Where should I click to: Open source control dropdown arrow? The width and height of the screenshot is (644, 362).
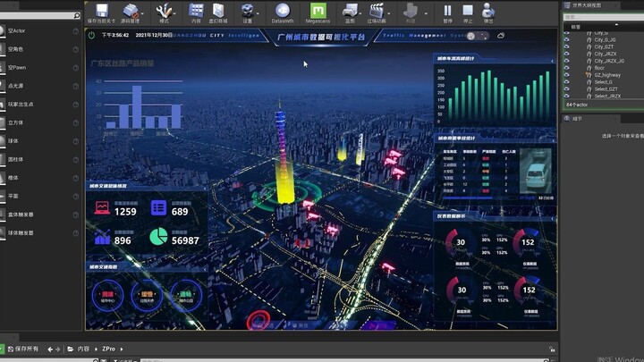(x=143, y=13)
